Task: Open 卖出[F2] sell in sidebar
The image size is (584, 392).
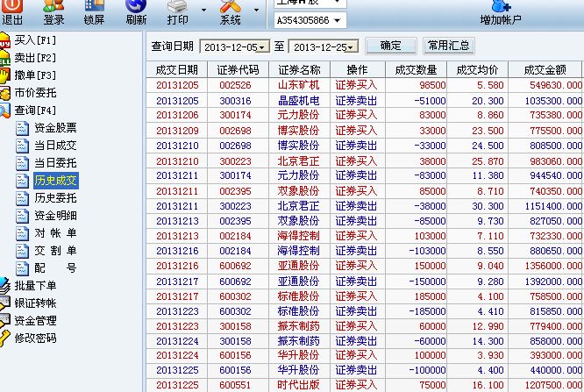Action: (35, 58)
